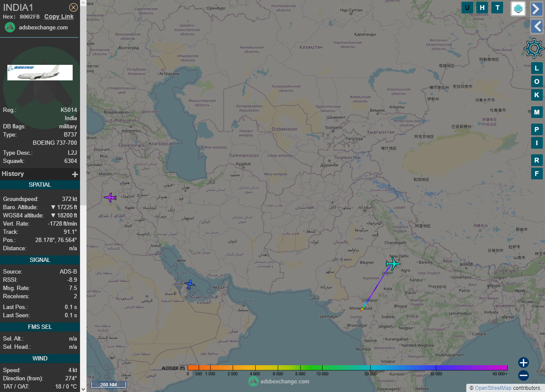Open the OpenStreetMap attribution link
Viewport: 545px width, 392px height.
coord(493,388)
